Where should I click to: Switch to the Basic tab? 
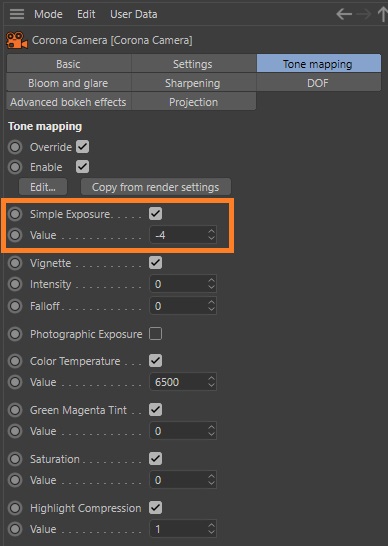point(69,64)
